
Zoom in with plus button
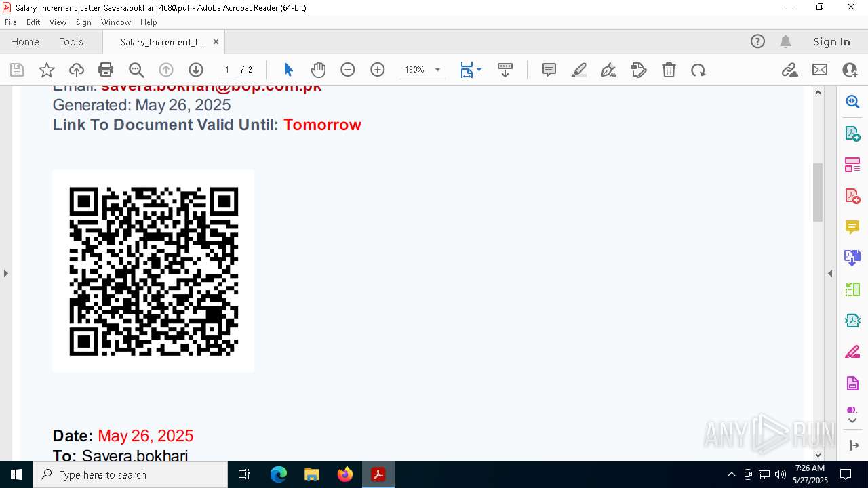(x=378, y=70)
